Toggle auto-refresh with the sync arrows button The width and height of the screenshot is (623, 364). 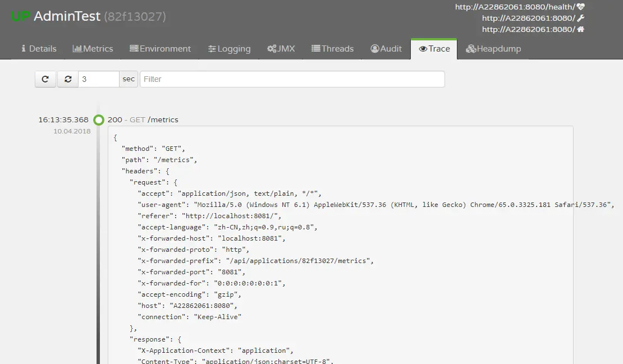68,79
